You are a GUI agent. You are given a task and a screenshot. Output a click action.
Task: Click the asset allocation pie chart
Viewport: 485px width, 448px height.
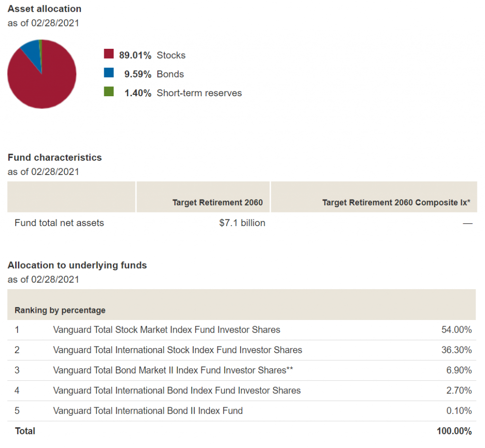point(42,74)
